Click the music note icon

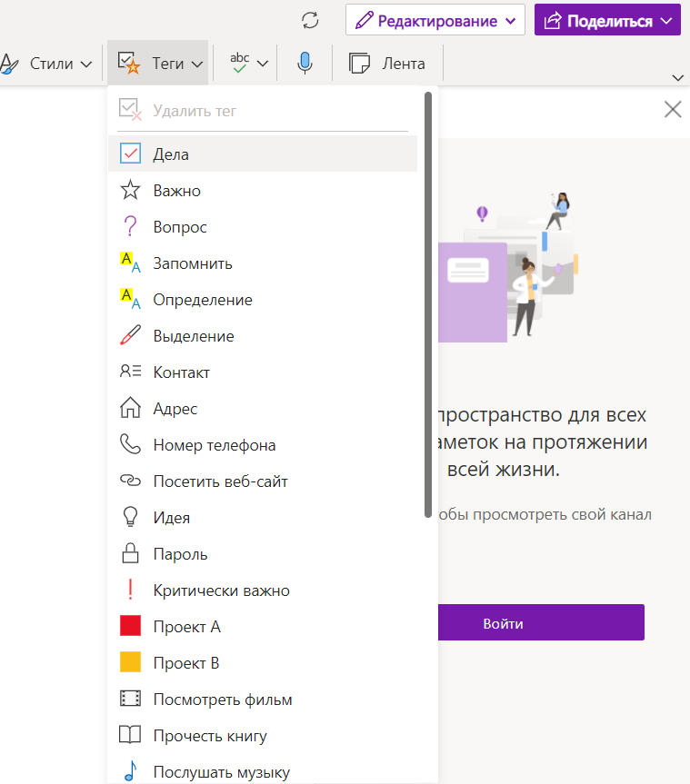[x=130, y=771]
